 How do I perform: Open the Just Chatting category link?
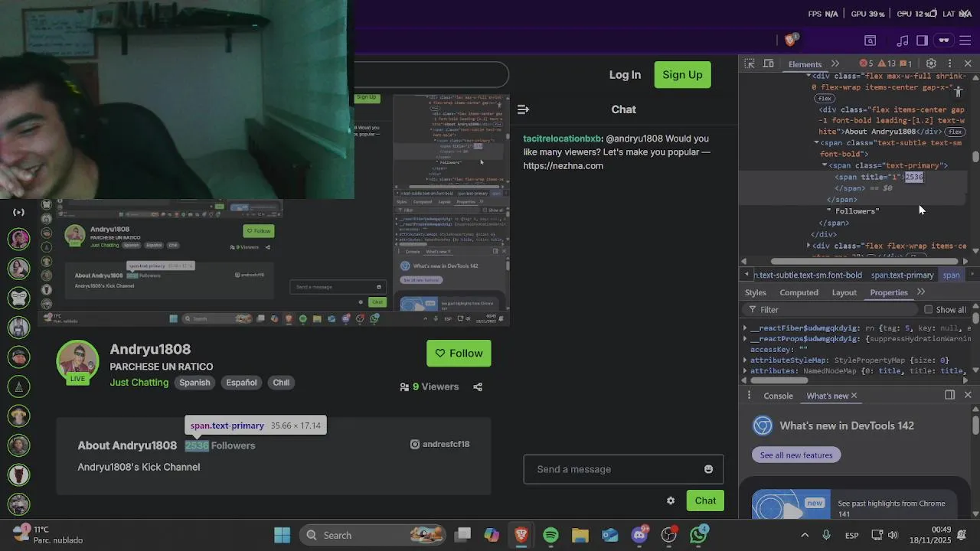point(139,382)
